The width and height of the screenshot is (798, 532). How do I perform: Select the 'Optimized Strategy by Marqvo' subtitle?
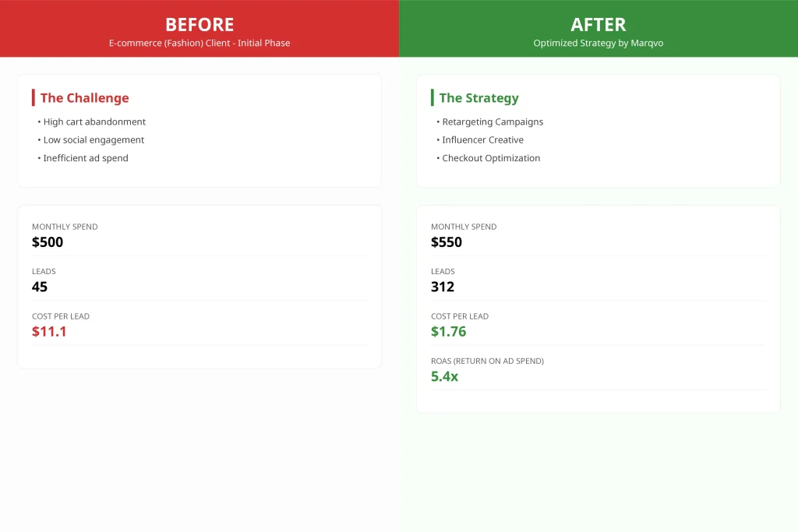(x=598, y=44)
